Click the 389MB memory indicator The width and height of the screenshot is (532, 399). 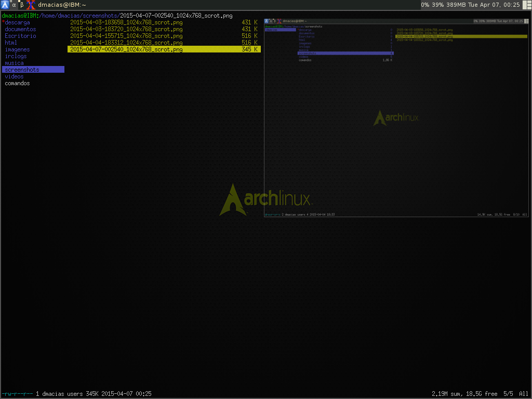pyautogui.click(x=456, y=5)
